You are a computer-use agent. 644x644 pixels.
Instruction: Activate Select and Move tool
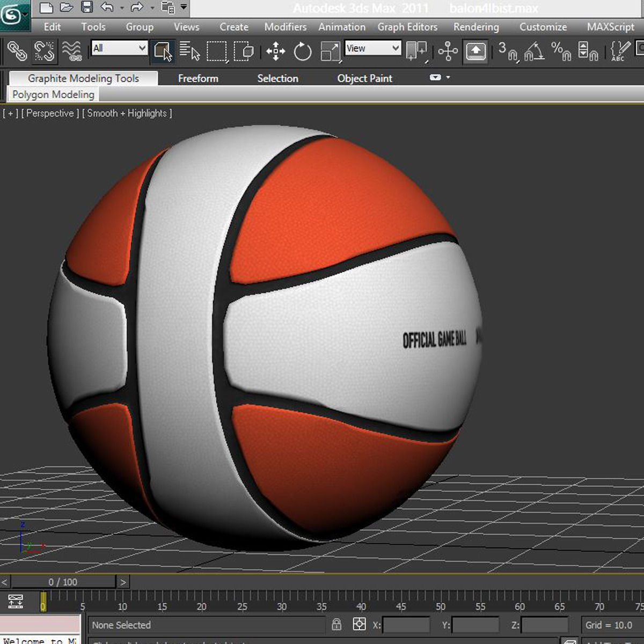[276, 52]
